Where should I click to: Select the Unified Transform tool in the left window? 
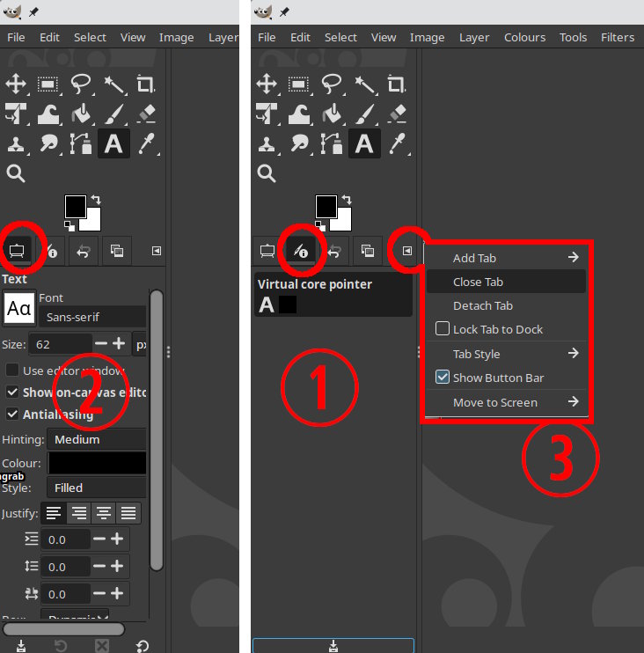pyautogui.click(x=16, y=114)
